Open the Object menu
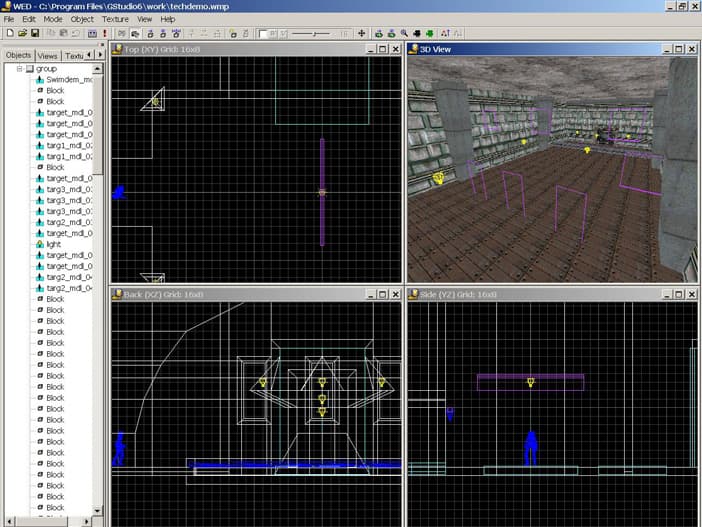702x527 pixels. [82, 19]
